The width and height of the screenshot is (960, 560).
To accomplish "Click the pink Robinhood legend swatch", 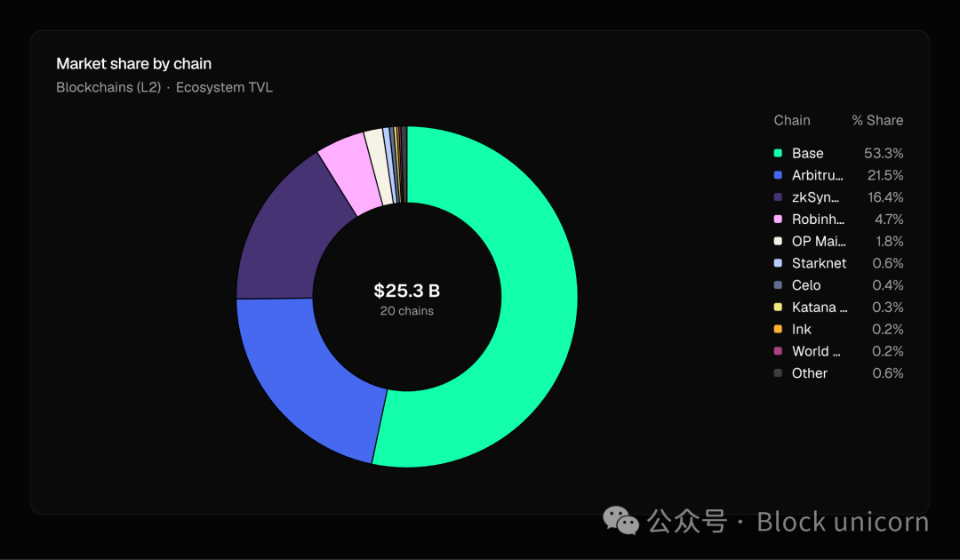I will (x=778, y=219).
